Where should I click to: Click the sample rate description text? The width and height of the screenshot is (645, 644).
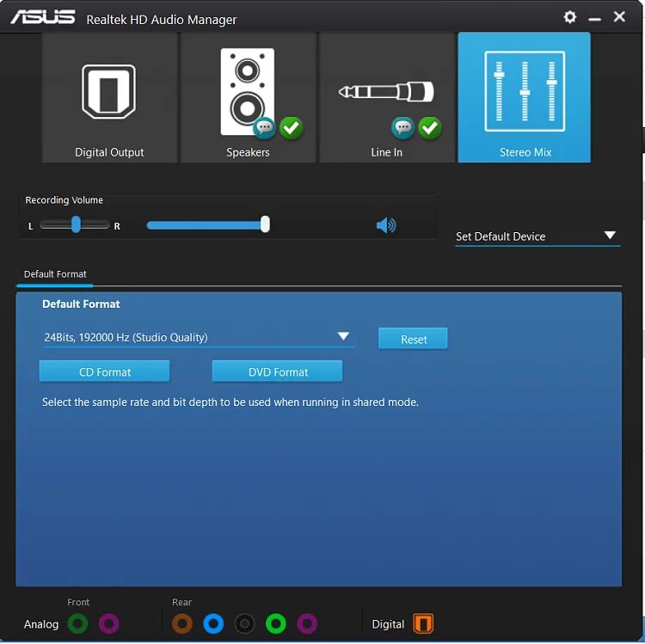[230, 402]
